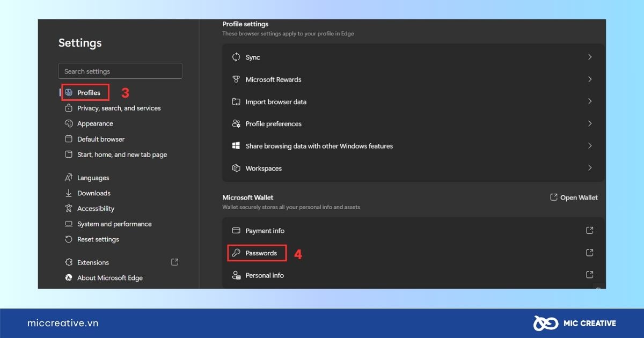Screen dimensions: 644x338
Task: Click the Sync circular arrows icon
Action: point(236,57)
